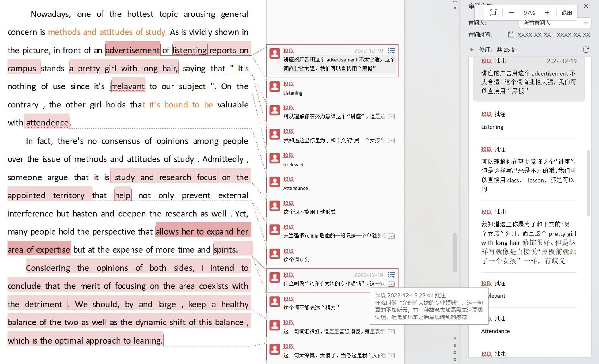Select review pane comment reading Attendance
This screenshot has width=599, height=364.
(495, 331)
